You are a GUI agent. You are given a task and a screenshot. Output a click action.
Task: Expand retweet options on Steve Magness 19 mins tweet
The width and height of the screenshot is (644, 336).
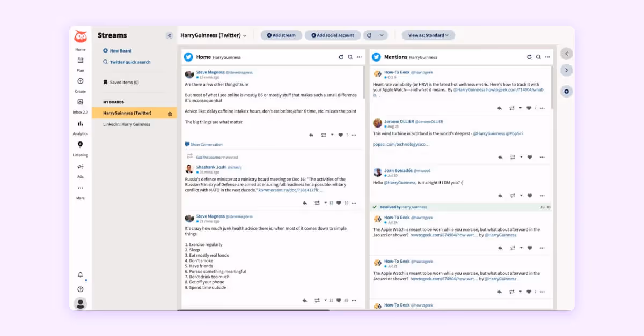coord(332,135)
